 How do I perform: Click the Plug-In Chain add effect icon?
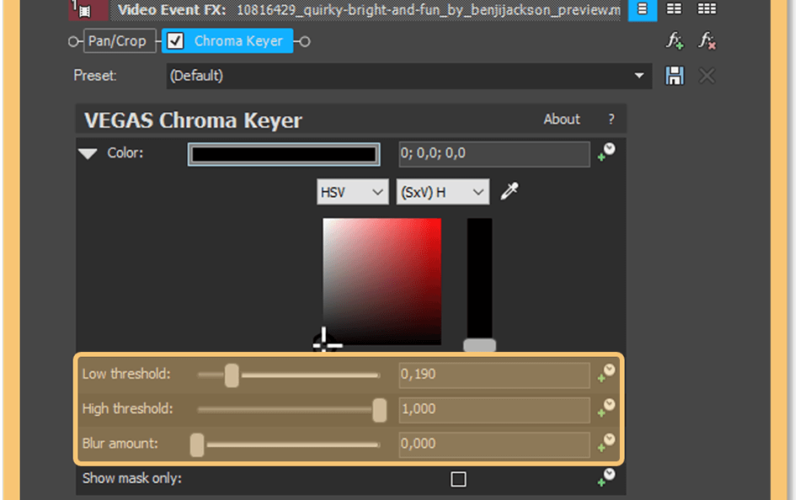674,41
